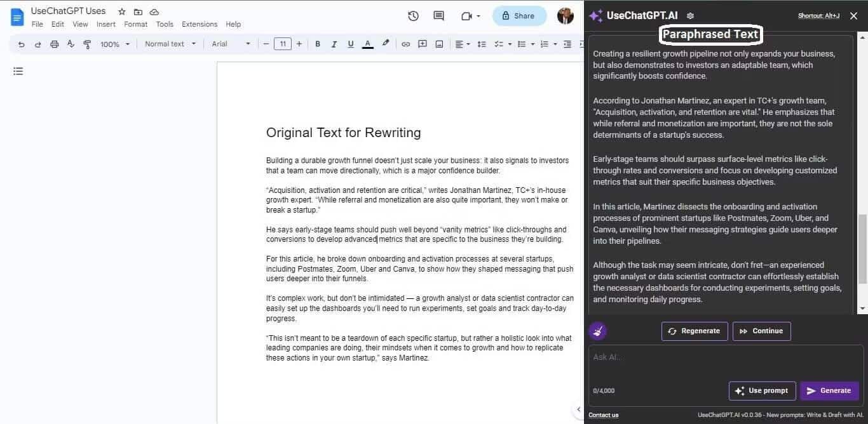Expand the video meeting dropdown arrow
The width and height of the screenshot is (868, 424).
(478, 17)
